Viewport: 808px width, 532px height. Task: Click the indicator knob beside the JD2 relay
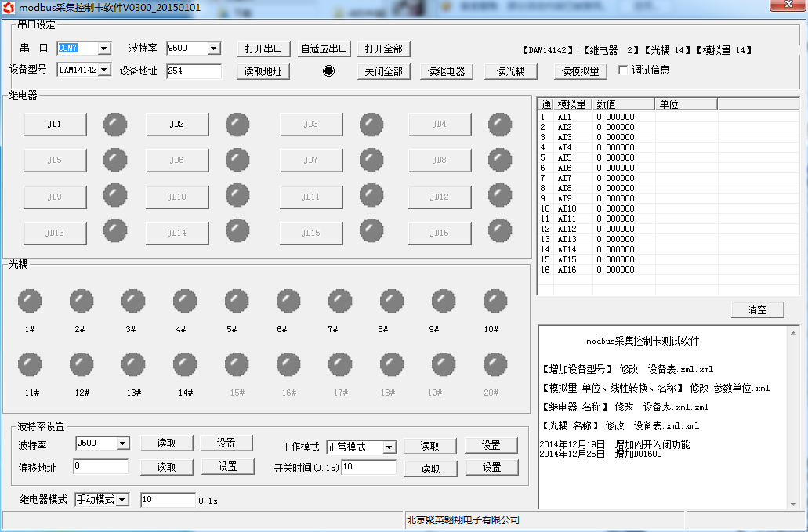pyautogui.click(x=237, y=124)
